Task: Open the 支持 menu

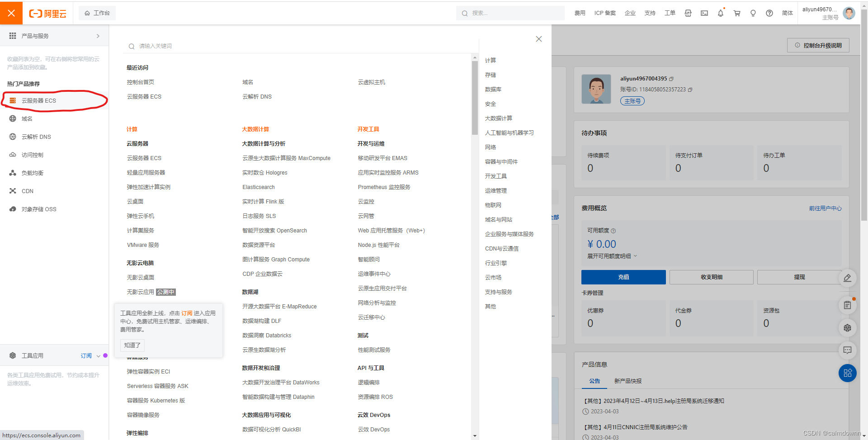Action: click(x=650, y=13)
